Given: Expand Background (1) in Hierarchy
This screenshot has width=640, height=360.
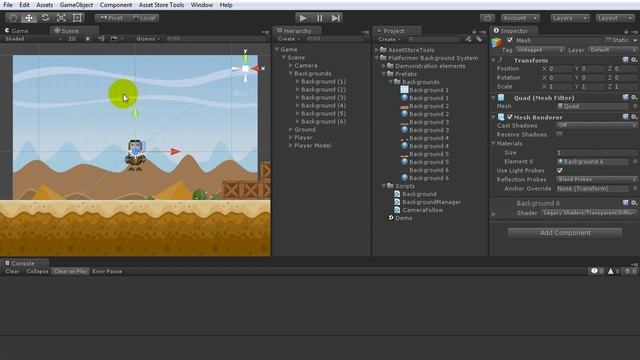Looking at the screenshot, I should [298, 82].
